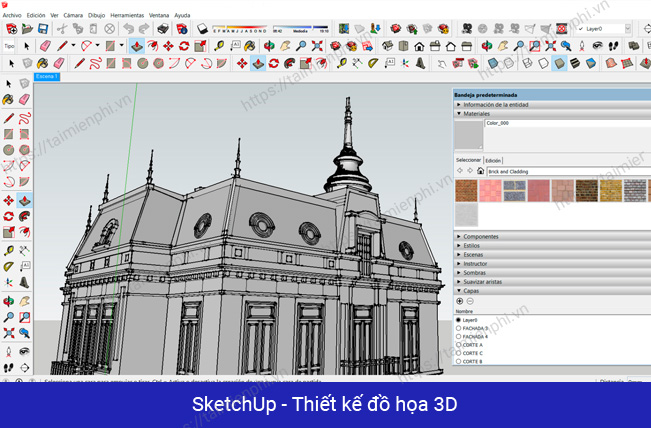The image size is (651, 428).
Task: Select the CORTE A layer radio button
Action: pyautogui.click(x=458, y=345)
